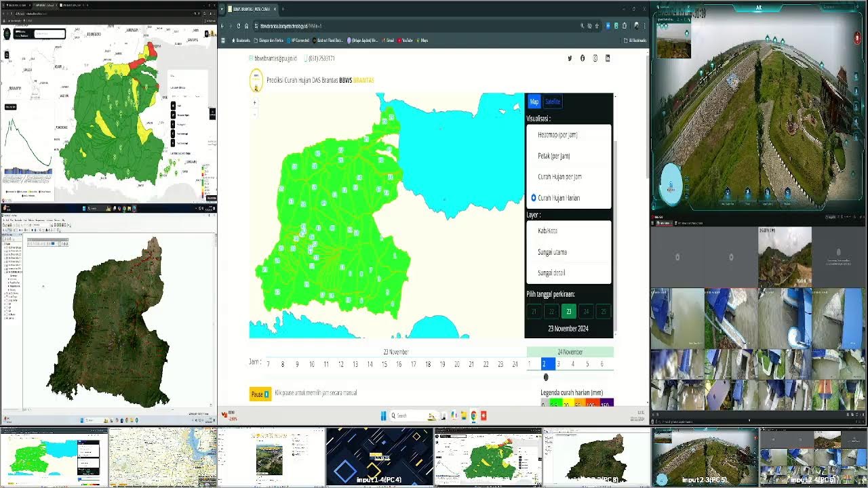Bookmark this page with the star icon

[x=597, y=26]
